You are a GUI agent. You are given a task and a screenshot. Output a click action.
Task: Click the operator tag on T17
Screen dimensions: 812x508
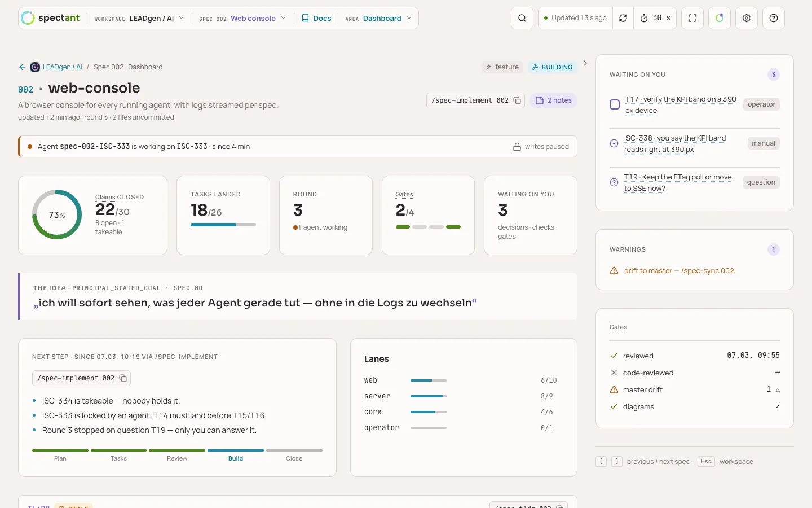(761, 104)
